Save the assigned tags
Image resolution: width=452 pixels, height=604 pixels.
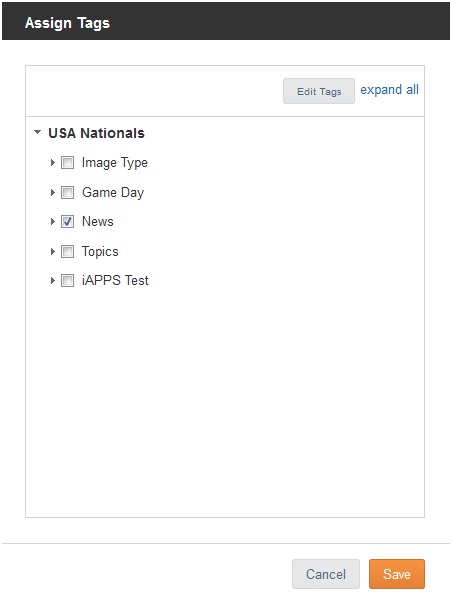click(x=397, y=574)
